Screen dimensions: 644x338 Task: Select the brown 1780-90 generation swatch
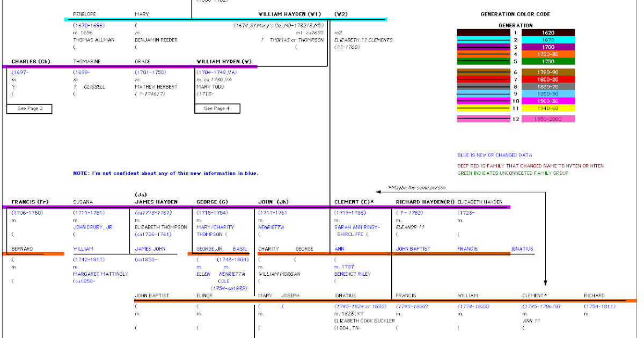click(549, 71)
